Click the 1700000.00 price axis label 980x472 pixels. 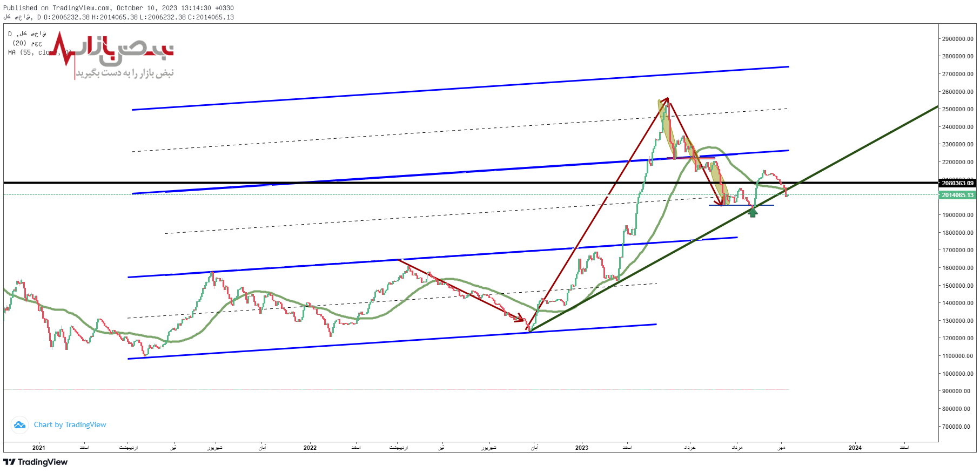[x=958, y=250]
